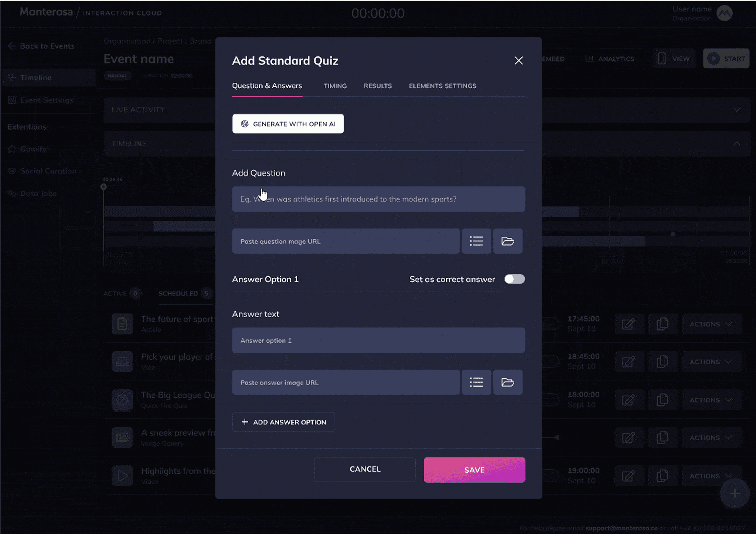Switch to the Timing tab

[x=335, y=86]
